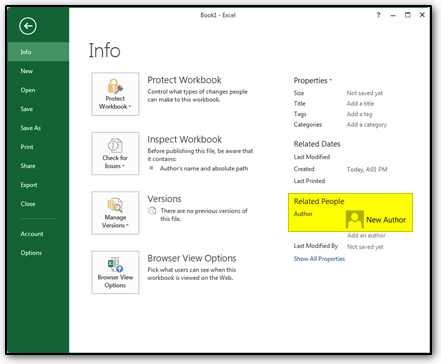Open the Check for Issues dropdown
The image size is (441, 364).
(115, 153)
